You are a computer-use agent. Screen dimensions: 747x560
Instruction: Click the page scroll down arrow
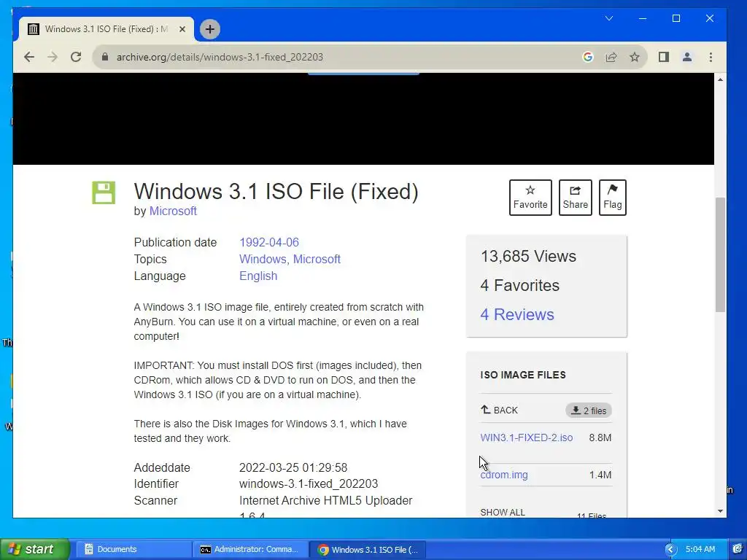pyautogui.click(x=720, y=511)
